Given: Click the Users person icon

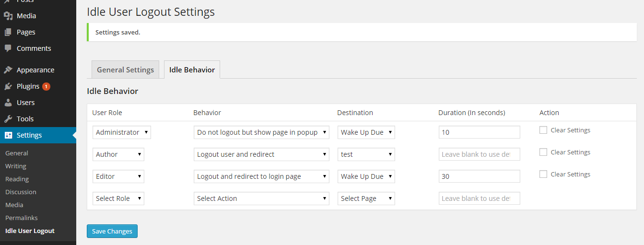Looking at the screenshot, I should [8, 103].
